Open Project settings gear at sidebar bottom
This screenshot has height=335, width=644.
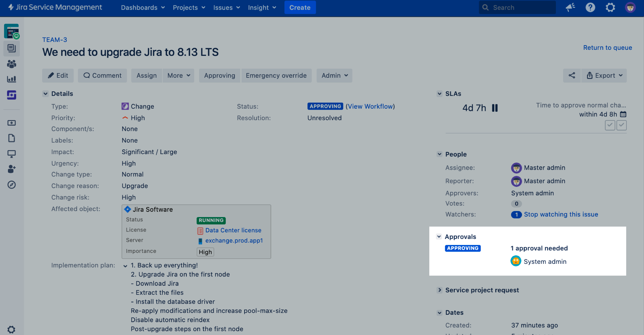pyautogui.click(x=11, y=329)
